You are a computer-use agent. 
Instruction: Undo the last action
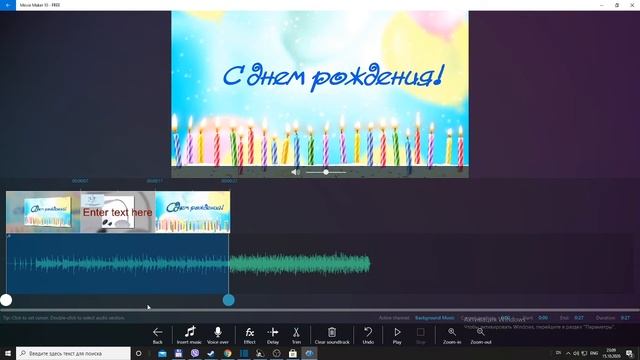pyautogui.click(x=368, y=336)
